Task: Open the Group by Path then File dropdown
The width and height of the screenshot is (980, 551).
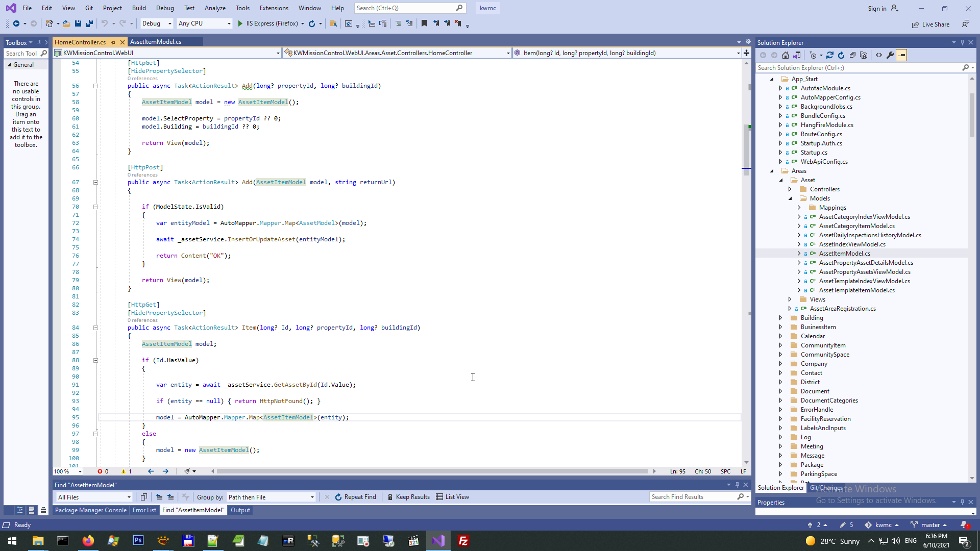Action: tap(271, 497)
